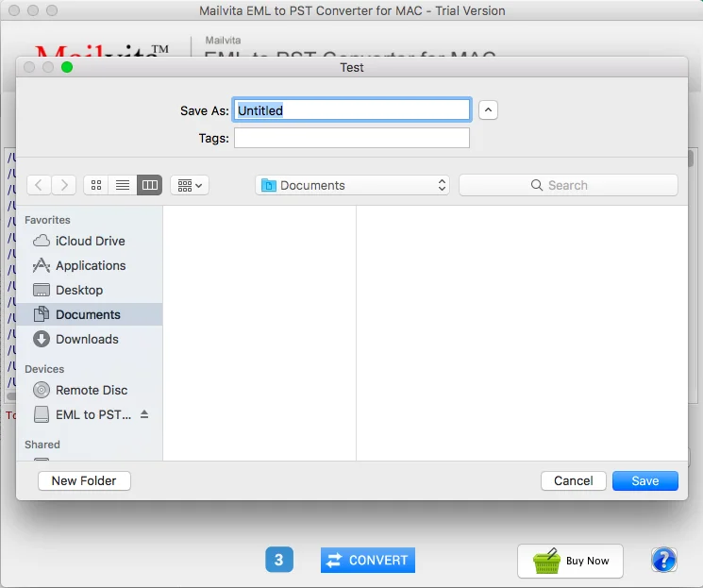
Task: Eject the EML to PST volume
Action: point(144,414)
